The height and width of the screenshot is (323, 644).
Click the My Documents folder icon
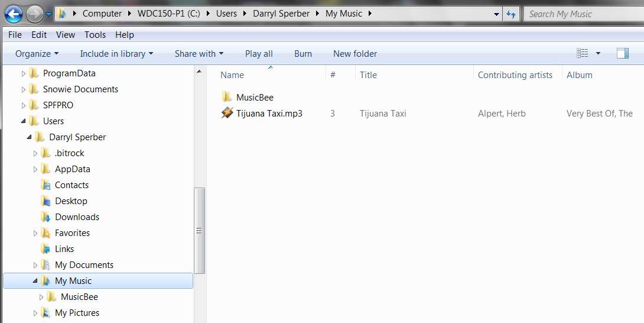(46, 265)
